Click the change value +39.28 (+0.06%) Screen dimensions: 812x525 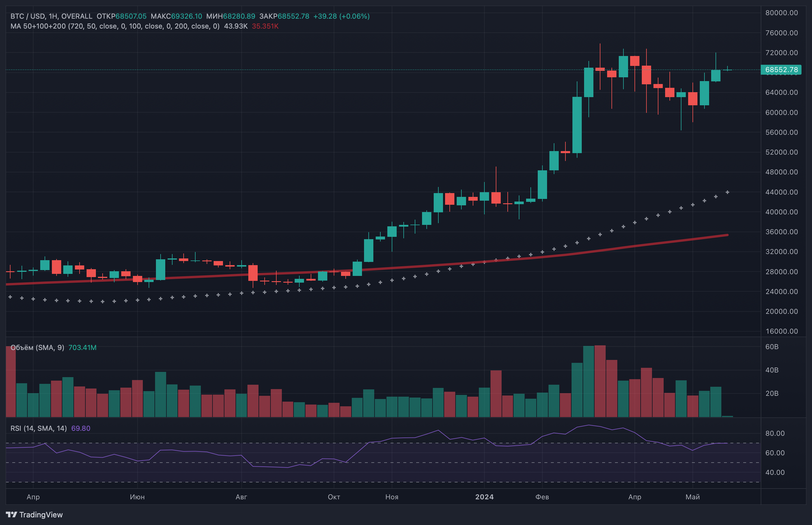342,16
